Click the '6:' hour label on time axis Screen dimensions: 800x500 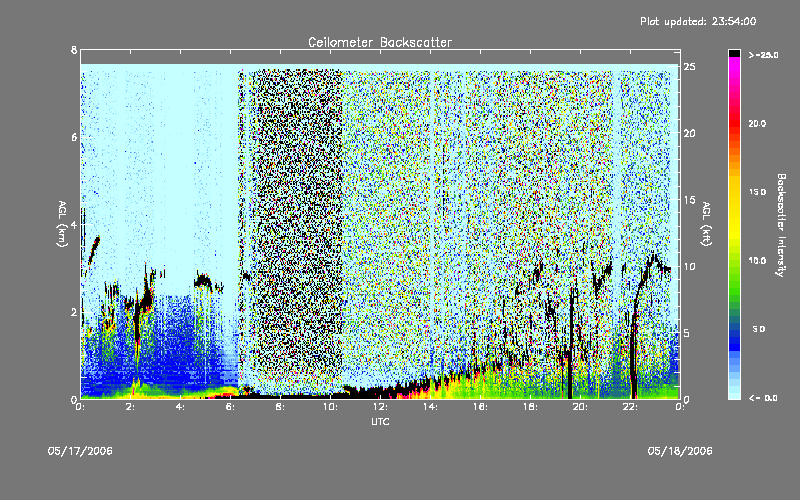[x=231, y=407]
